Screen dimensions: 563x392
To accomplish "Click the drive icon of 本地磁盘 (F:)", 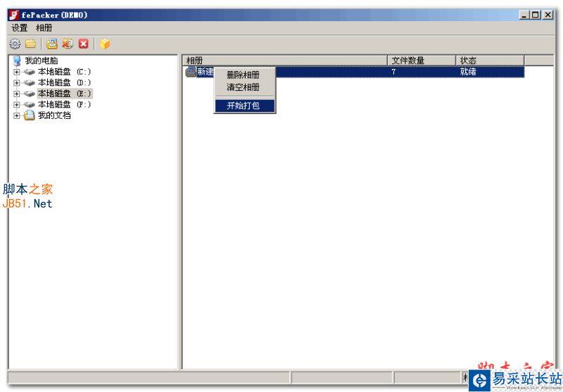I will pyautogui.click(x=29, y=104).
